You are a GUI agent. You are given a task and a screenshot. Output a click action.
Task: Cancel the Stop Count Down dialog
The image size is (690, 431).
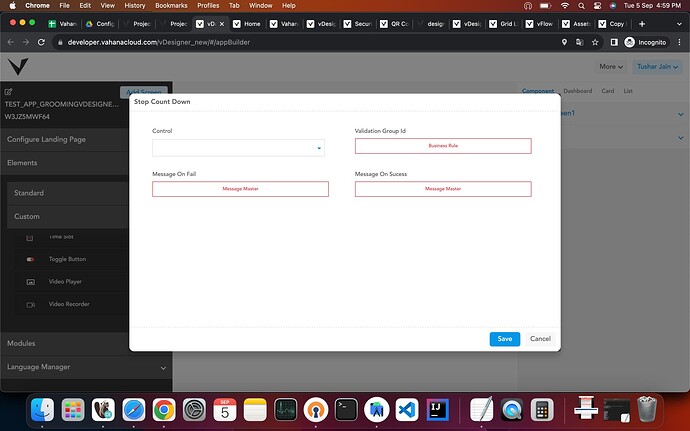pyautogui.click(x=540, y=339)
